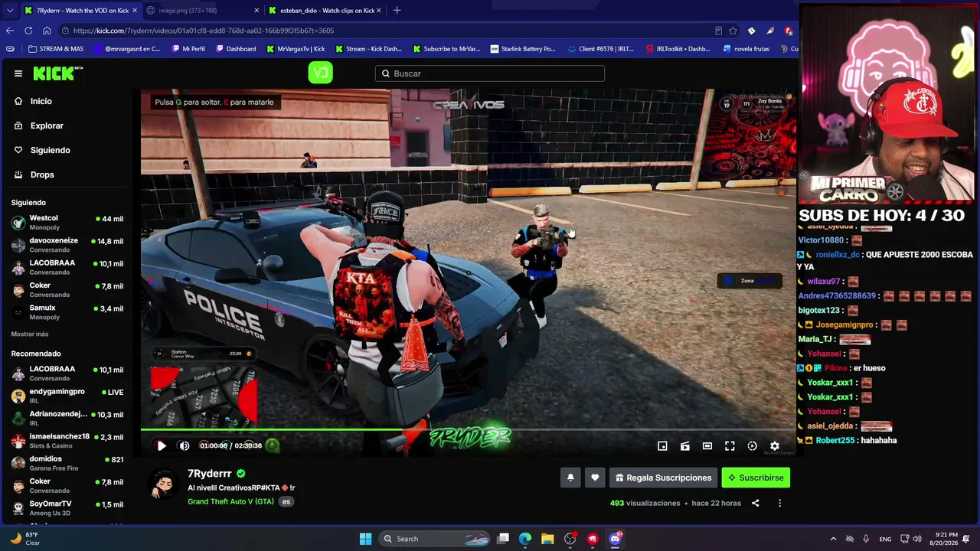The height and width of the screenshot is (551, 980).
Task: Open Siguiendo in the sidebar
Action: click(50, 150)
